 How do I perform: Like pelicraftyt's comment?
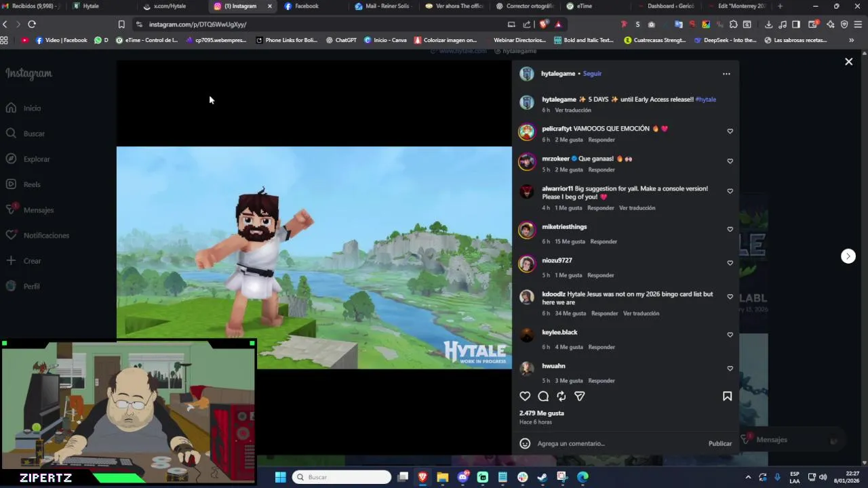point(730,131)
